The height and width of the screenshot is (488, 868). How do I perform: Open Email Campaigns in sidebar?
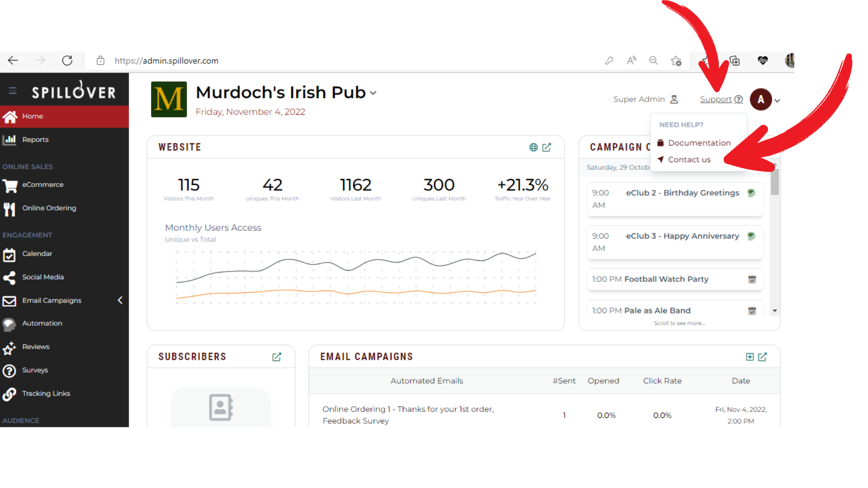[x=64, y=300]
